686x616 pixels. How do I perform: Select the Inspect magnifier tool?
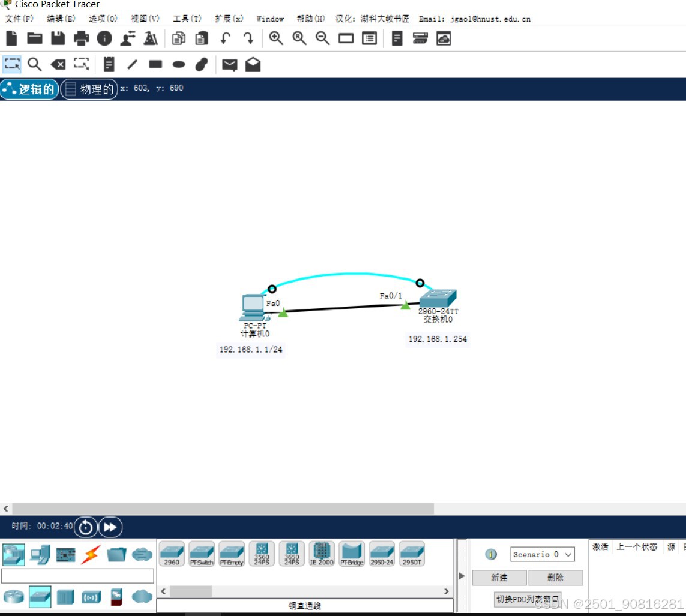(35, 64)
